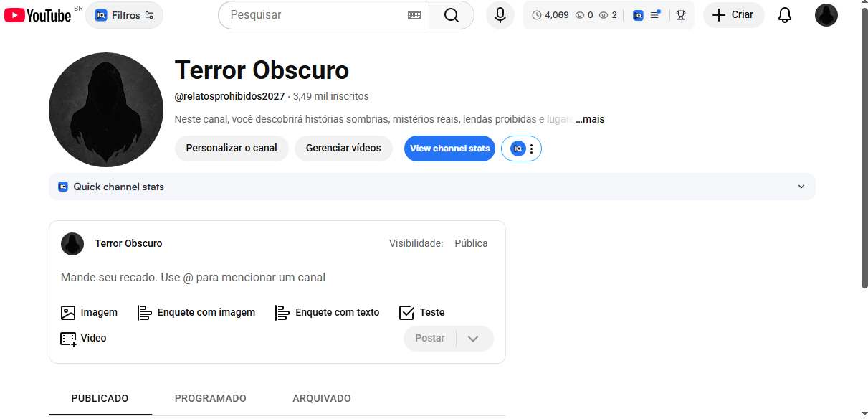Open the vidIQ trophy achievements icon
The height and width of the screenshot is (419, 868).
click(679, 14)
